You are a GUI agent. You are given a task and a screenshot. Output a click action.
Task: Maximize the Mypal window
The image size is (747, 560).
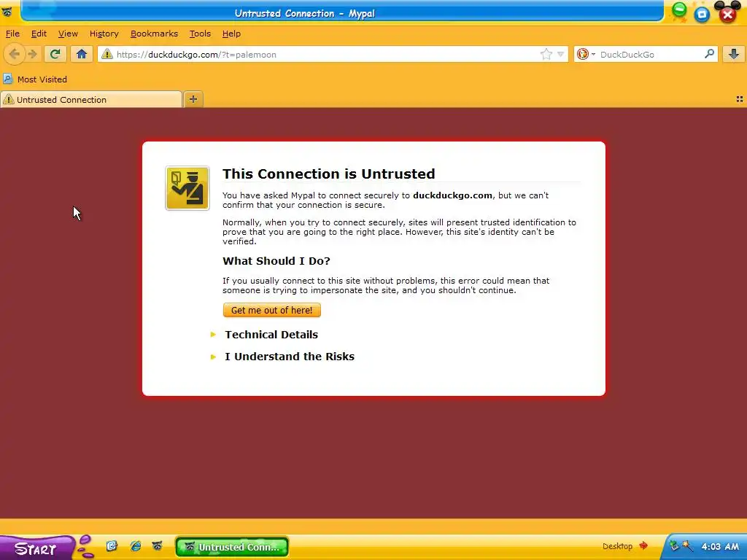point(702,15)
